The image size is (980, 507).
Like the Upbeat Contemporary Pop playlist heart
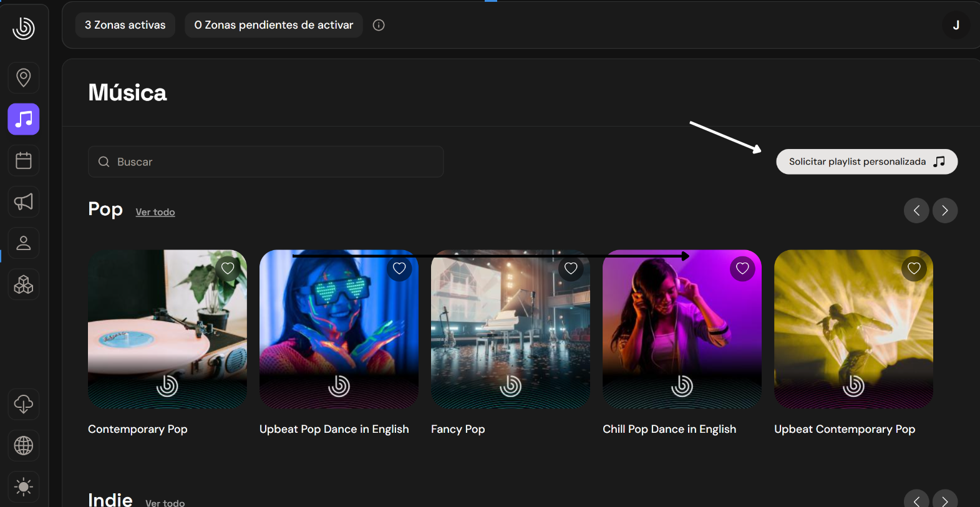click(x=914, y=268)
